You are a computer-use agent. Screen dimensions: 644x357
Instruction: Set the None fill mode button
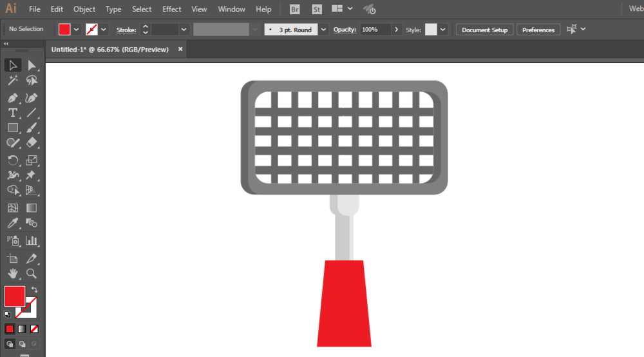pos(34,329)
